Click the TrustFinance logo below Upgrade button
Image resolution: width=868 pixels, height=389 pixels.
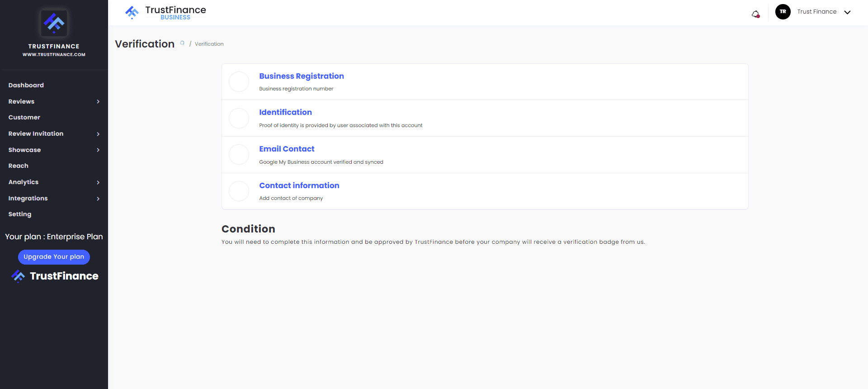(x=55, y=276)
